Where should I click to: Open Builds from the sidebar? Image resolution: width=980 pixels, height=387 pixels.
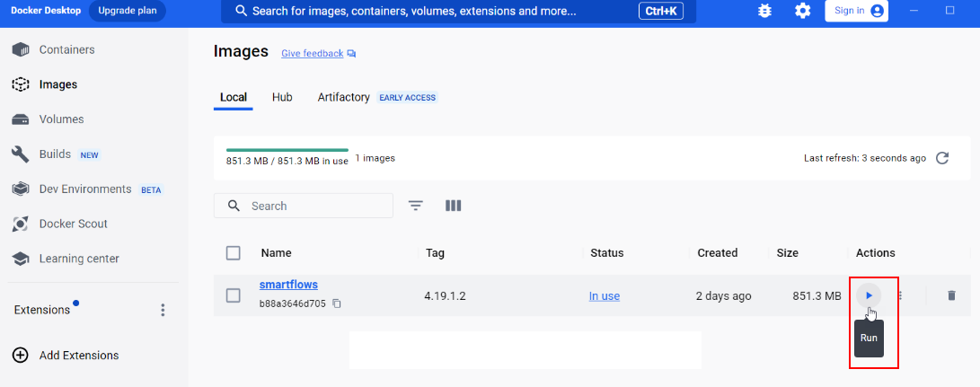click(55, 154)
